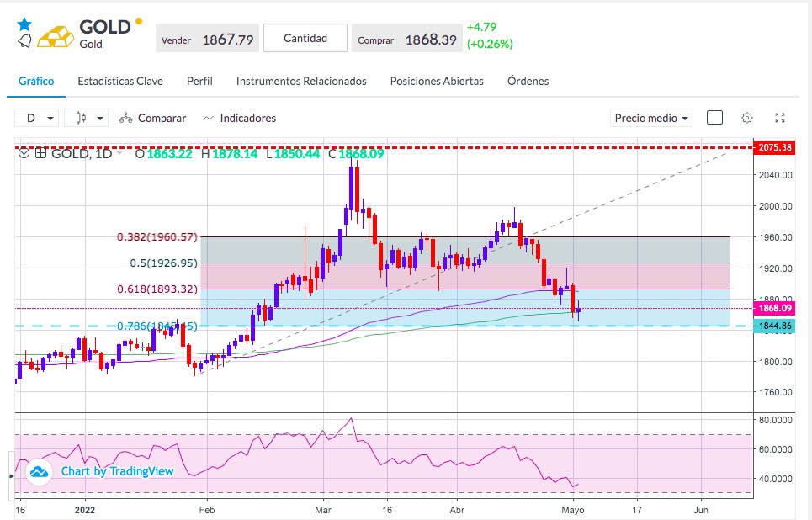Open the Posiciones Abiertas tab
812x520 pixels.
(x=437, y=82)
